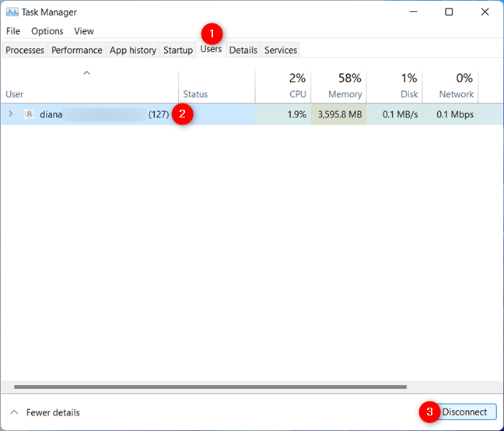Screen dimensions: 504x431
Task: Click the horizontal scrollbar thumb
Action: 211,387
